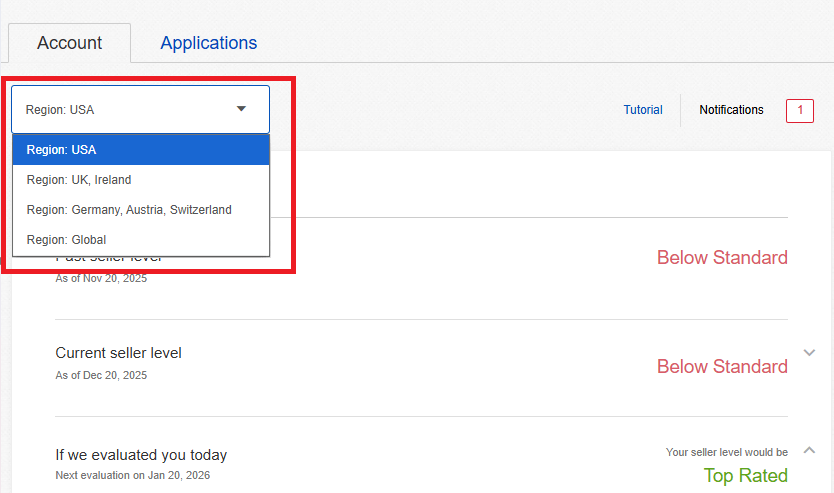Select the Current seller level heading
Image resolution: width=834 pixels, height=493 pixels.
point(118,353)
